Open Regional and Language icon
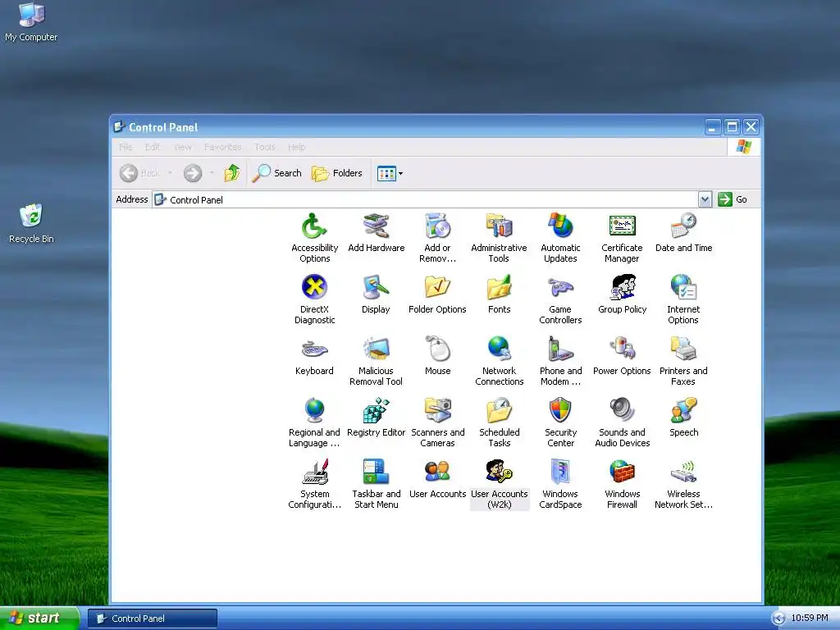 314,422
